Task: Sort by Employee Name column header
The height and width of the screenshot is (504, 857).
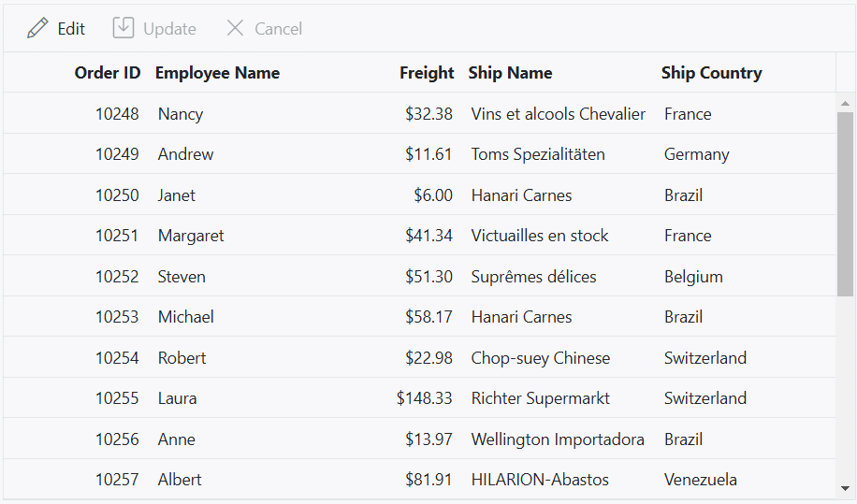Action: coord(218,73)
